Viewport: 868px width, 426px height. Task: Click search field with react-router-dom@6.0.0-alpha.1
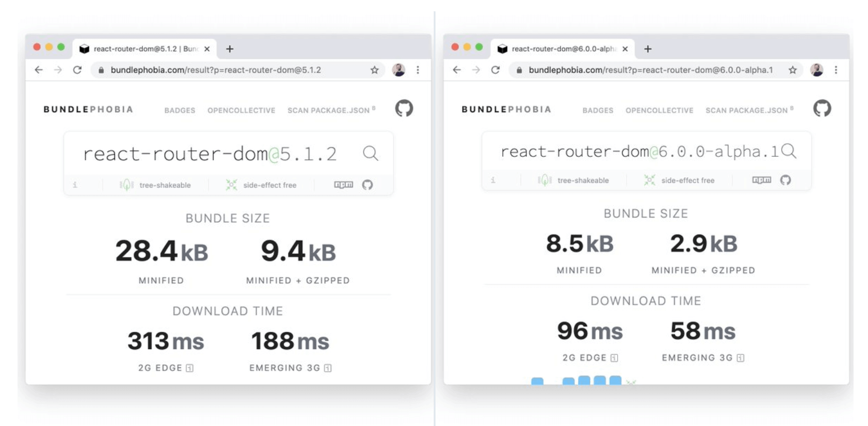pyautogui.click(x=640, y=151)
